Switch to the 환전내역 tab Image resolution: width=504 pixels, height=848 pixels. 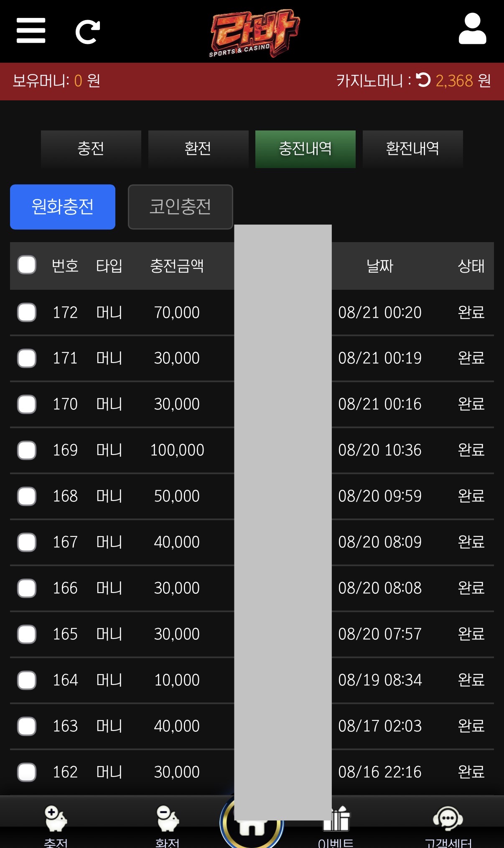[413, 149]
